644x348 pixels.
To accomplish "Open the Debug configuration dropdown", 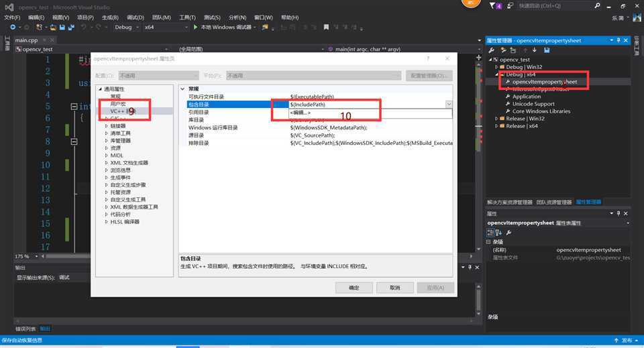I will click(126, 27).
